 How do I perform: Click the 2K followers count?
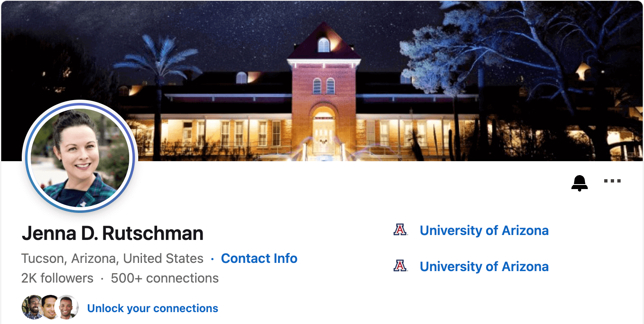point(57,278)
